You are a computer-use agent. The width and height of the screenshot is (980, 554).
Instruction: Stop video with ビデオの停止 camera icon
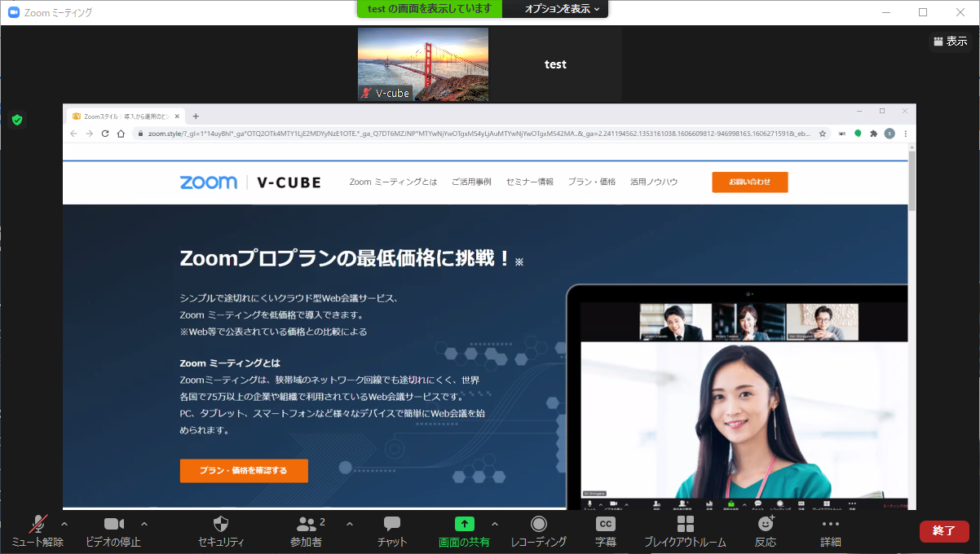pyautogui.click(x=113, y=531)
